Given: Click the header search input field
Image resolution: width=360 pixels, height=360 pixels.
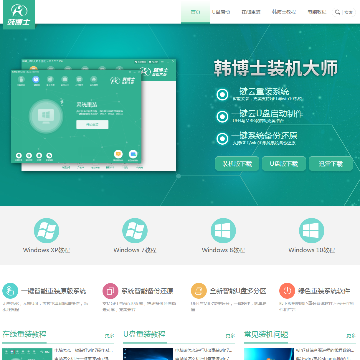Looking at the screenshot, I should pyautogui.click(x=348, y=12).
